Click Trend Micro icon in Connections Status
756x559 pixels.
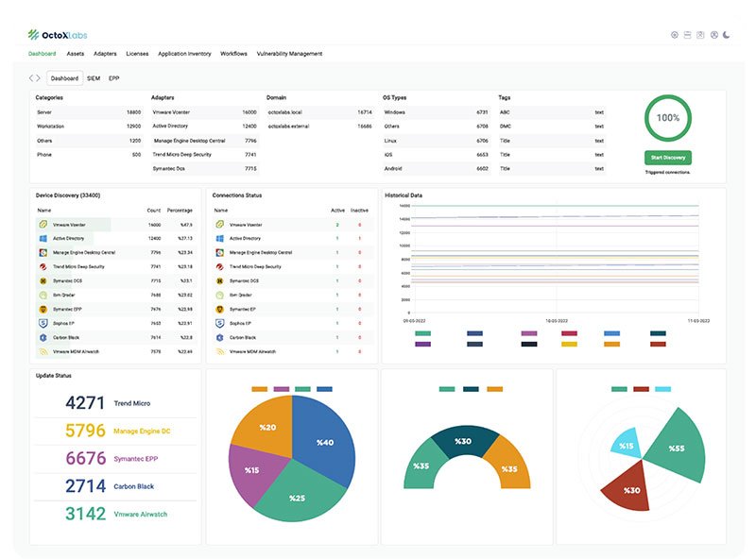[x=220, y=266]
